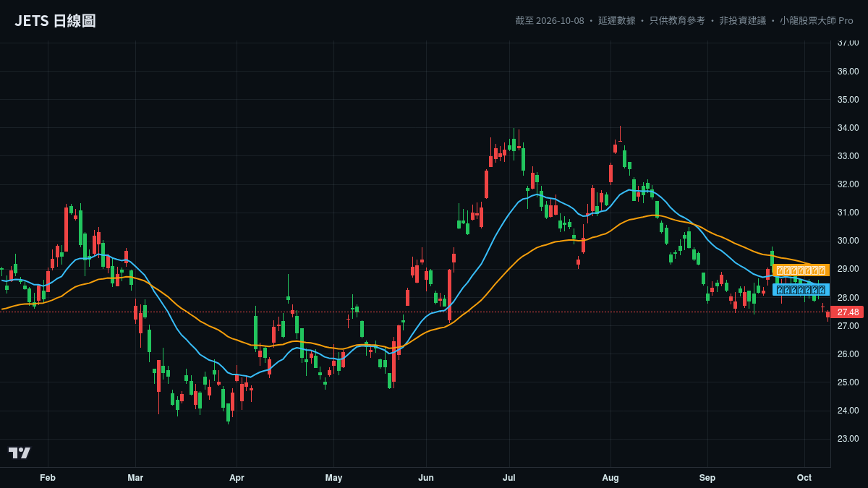Click the orange moving-average label tag
This screenshot has width=868, height=488.
click(801, 270)
